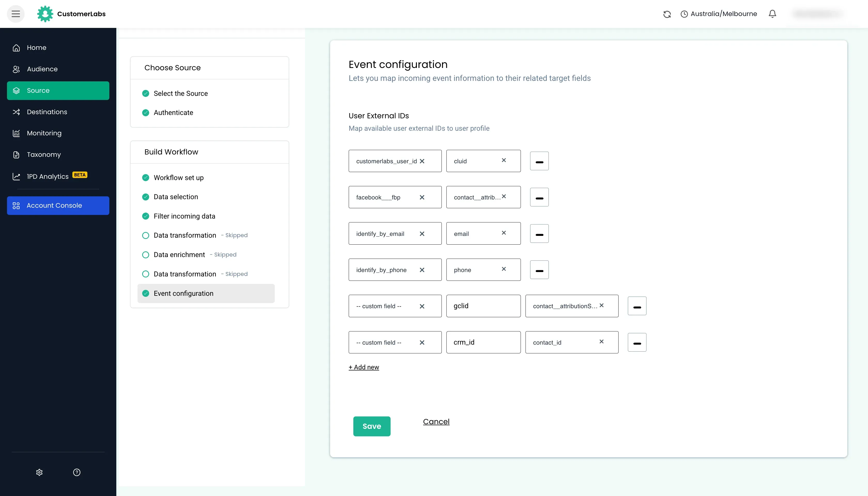The width and height of the screenshot is (868, 496).
Task: Open 1PD Analytics beta page
Action: click(58, 176)
